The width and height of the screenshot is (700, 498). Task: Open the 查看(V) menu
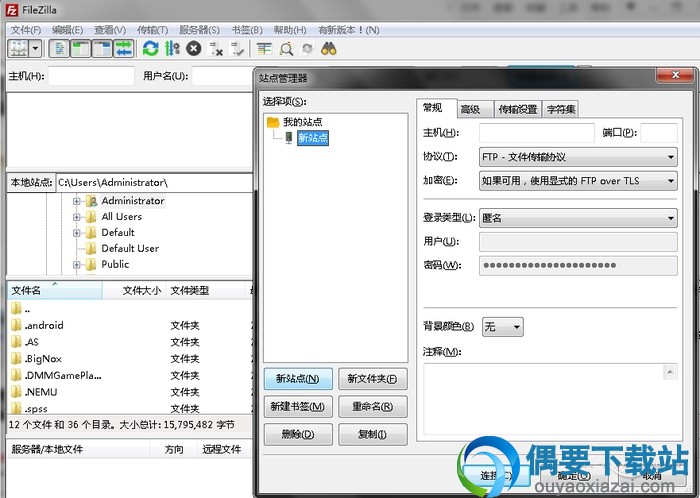click(x=110, y=30)
